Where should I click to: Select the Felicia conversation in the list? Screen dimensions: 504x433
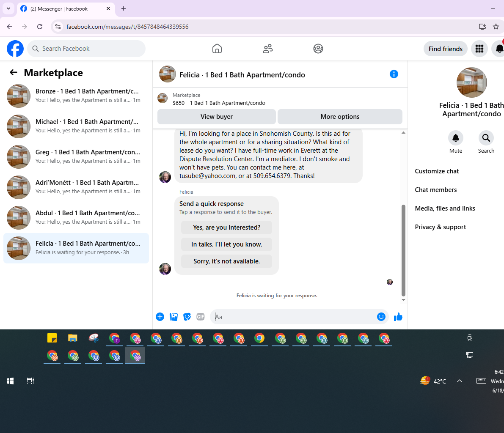coord(76,248)
